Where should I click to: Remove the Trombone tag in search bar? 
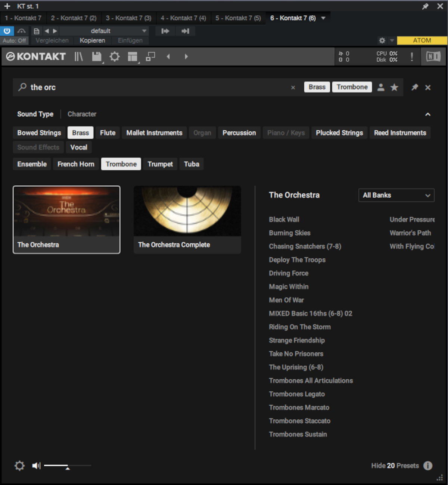(x=352, y=87)
